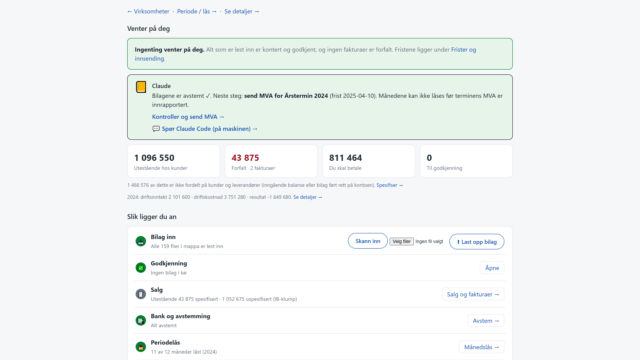This screenshot has height=360, width=640.
Task: Go back to Virksomheter
Action: [x=148, y=11]
